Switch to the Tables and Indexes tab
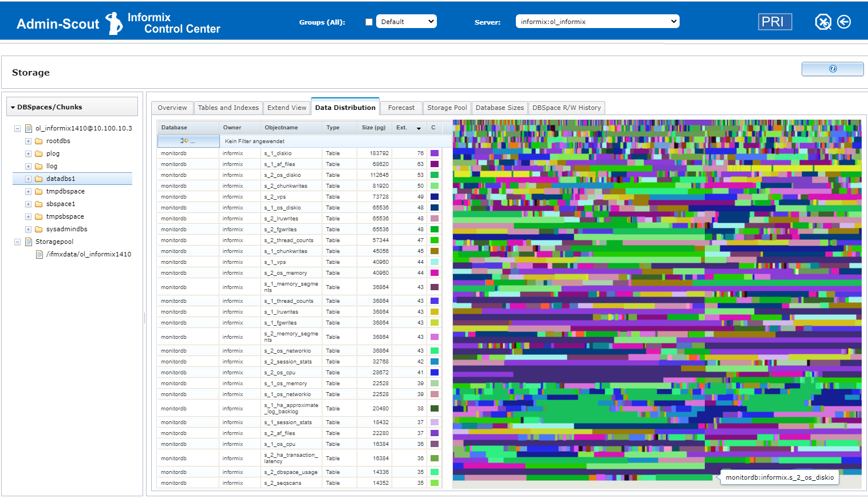The height and width of the screenshot is (498, 868). point(228,108)
